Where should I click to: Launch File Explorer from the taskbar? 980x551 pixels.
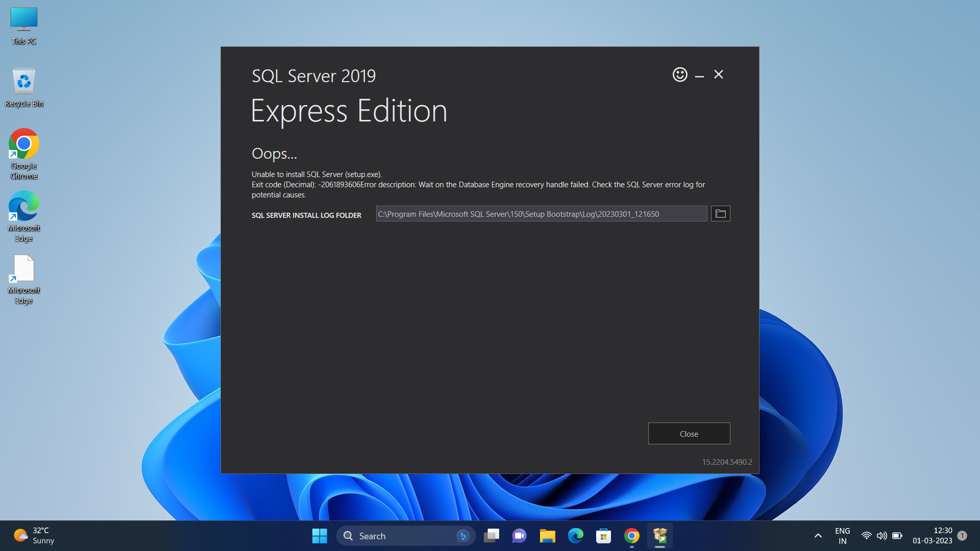[547, 536]
